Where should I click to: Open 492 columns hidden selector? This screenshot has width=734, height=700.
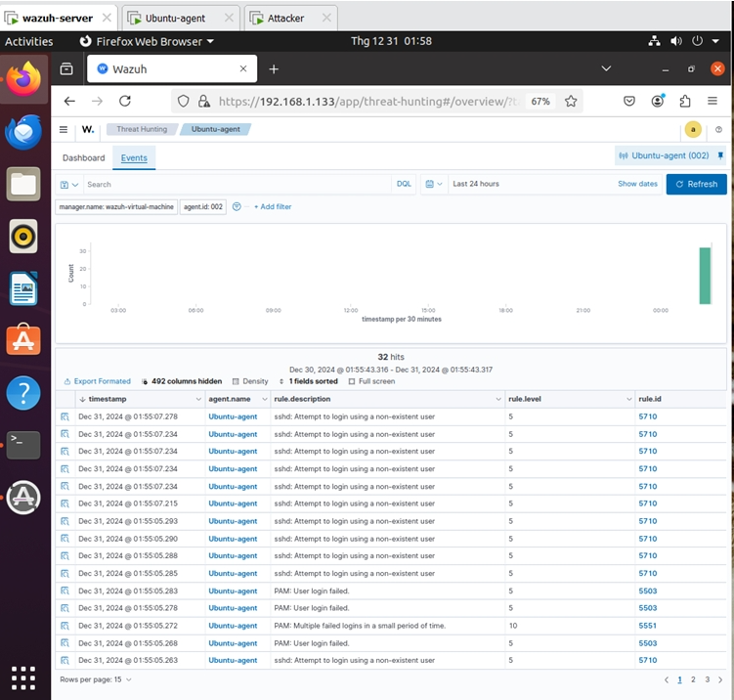point(182,381)
